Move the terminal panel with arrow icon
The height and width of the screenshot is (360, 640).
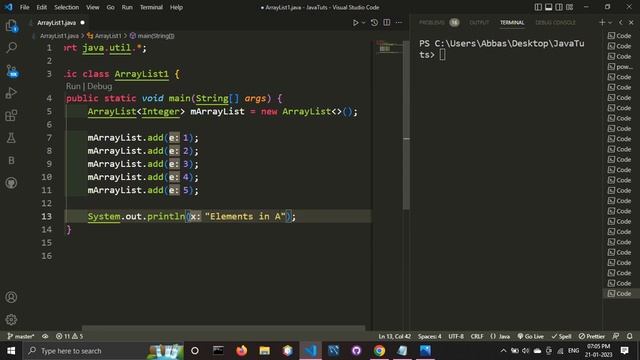pyautogui.click(x=621, y=23)
